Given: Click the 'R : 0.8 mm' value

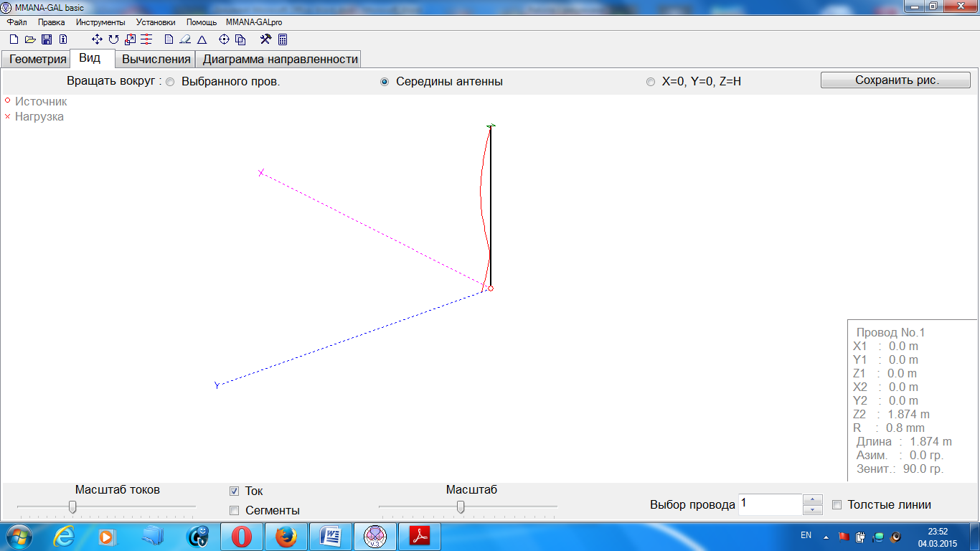Looking at the screenshot, I should (x=889, y=428).
